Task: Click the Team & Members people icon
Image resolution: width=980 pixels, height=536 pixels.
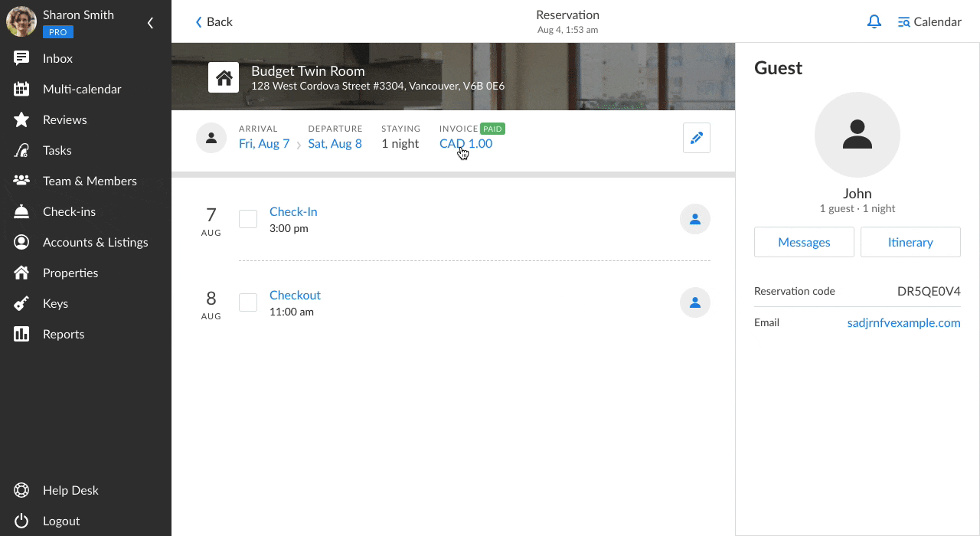Action: pyautogui.click(x=21, y=181)
